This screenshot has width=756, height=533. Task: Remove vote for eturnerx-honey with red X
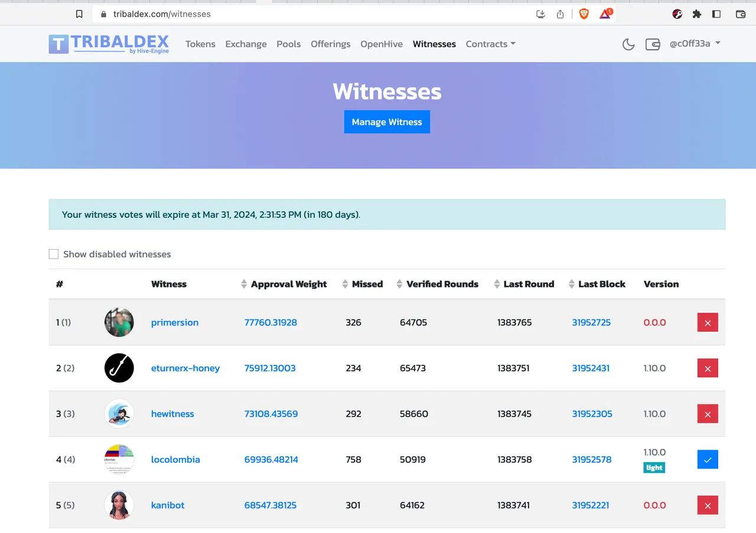(708, 368)
